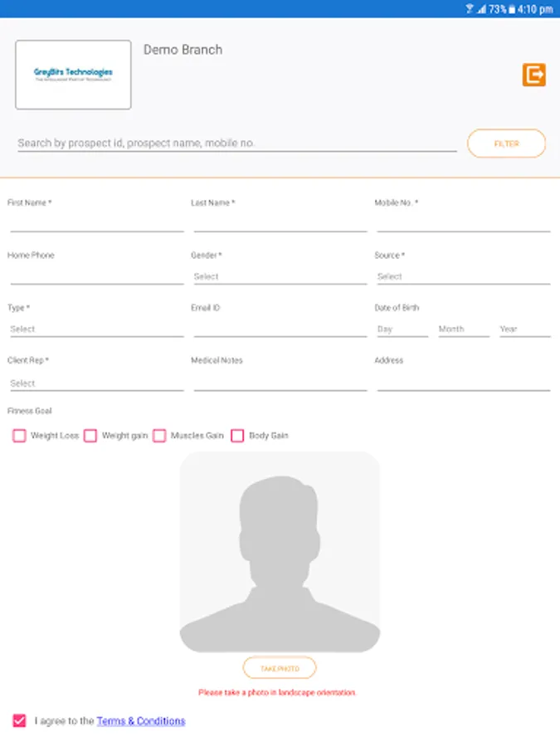The width and height of the screenshot is (560, 747).
Task: Focus the prospect search field
Action: pos(237,143)
